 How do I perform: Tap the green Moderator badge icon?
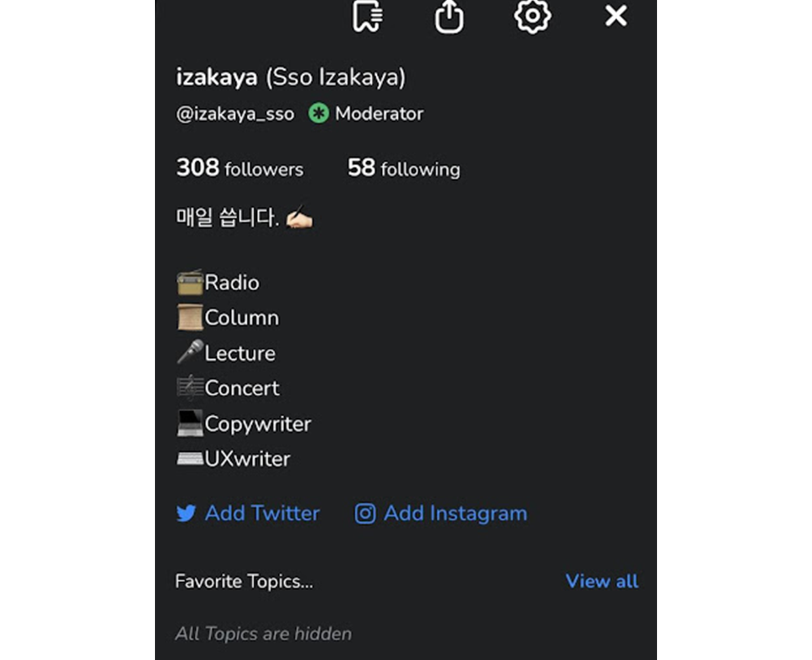click(318, 114)
